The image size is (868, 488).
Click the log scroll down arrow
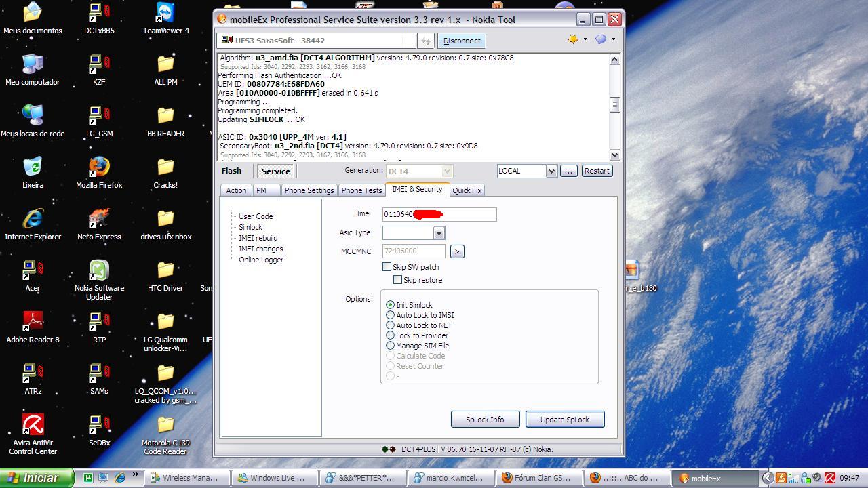coord(615,155)
